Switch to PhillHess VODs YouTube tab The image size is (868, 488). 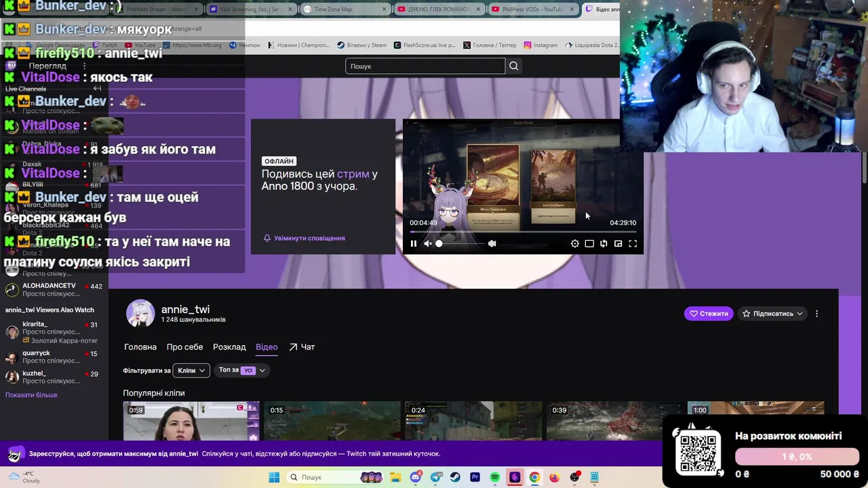[532, 9]
